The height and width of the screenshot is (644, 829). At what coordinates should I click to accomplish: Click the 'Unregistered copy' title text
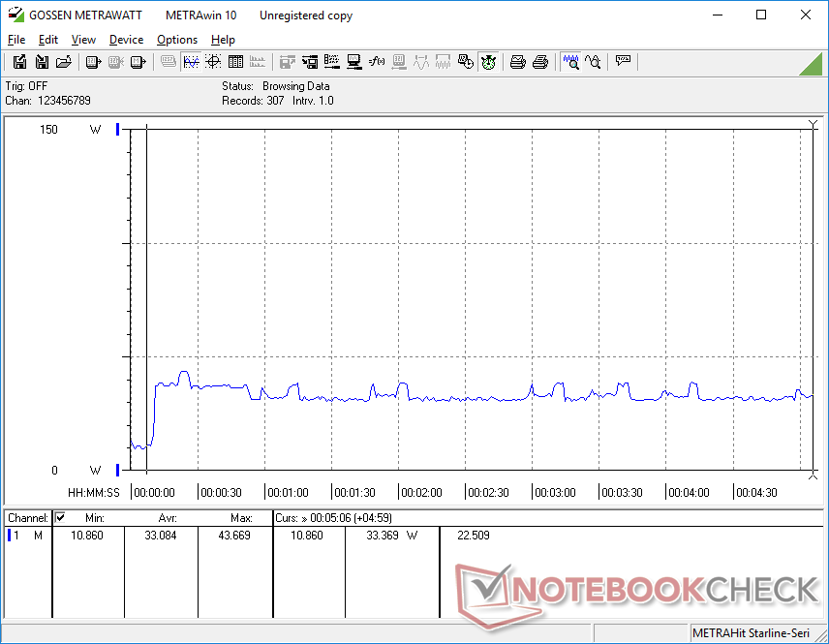tap(306, 15)
